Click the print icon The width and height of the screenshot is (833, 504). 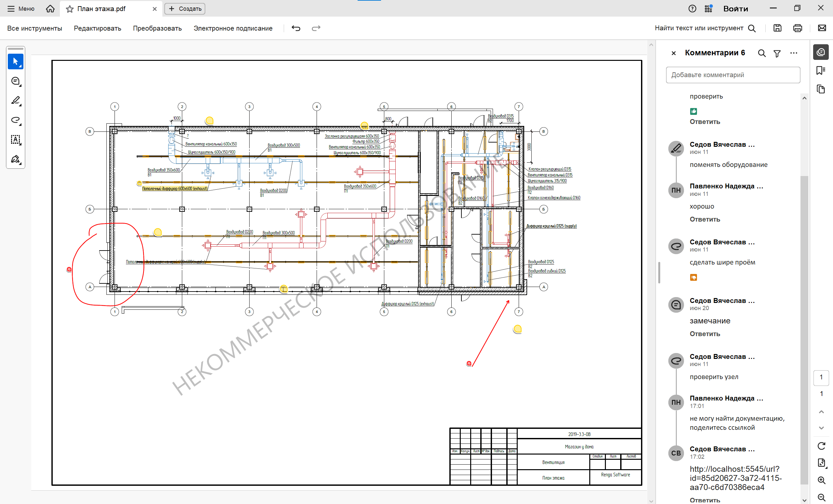(797, 28)
